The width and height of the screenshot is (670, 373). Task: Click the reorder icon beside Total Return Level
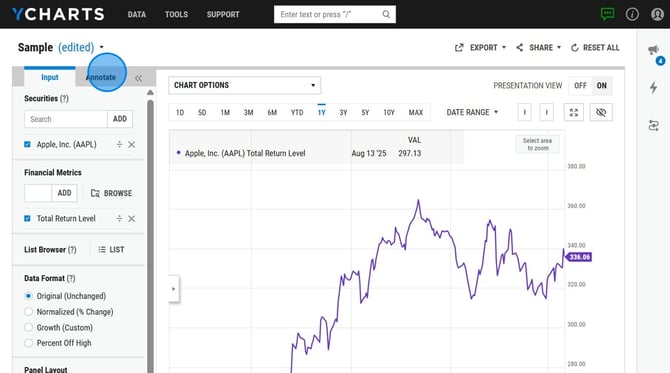[119, 218]
